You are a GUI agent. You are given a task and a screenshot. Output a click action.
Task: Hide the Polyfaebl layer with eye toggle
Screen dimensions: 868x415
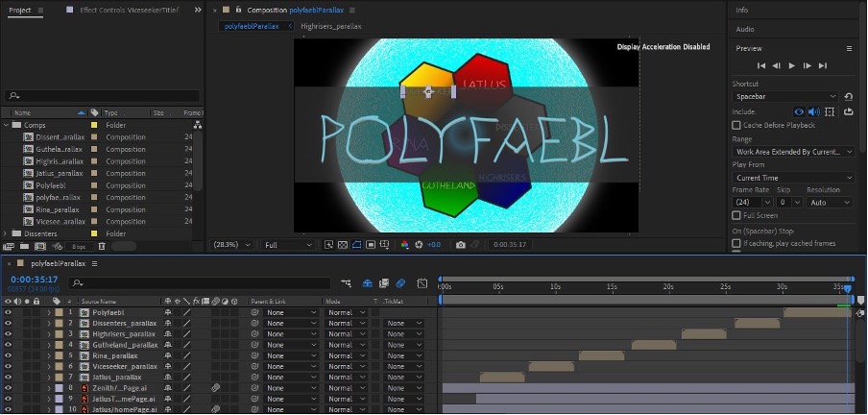pyautogui.click(x=8, y=312)
